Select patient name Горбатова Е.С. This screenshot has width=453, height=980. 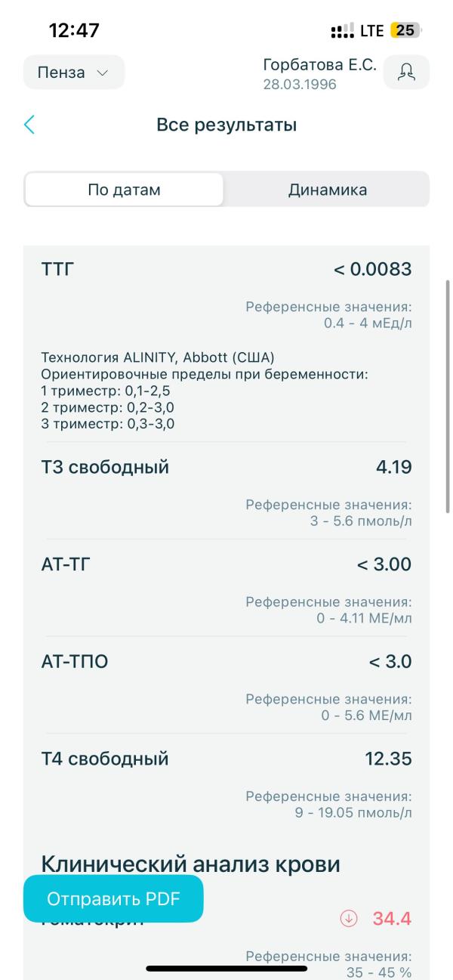(319, 66)
